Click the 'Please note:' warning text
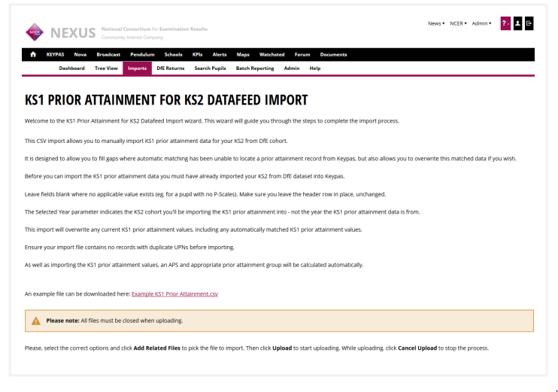Image resolution: width=558 pixels, height=392 pixels. point(62,321)
